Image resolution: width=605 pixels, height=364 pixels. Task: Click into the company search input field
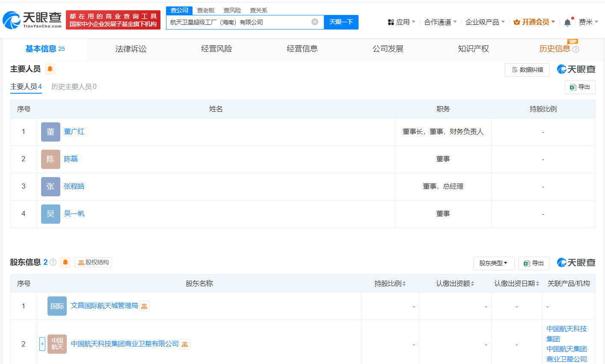coord(237,22)
